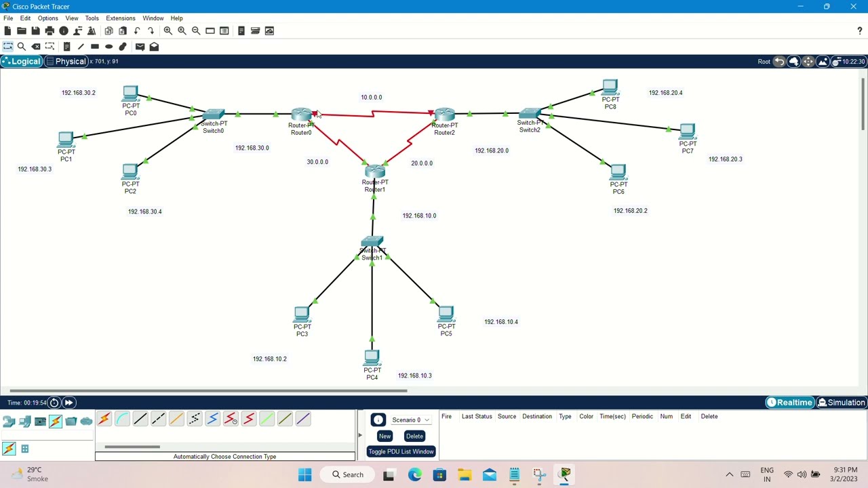
Task: Pick the Connections device category
Action: tap(56, 422)
